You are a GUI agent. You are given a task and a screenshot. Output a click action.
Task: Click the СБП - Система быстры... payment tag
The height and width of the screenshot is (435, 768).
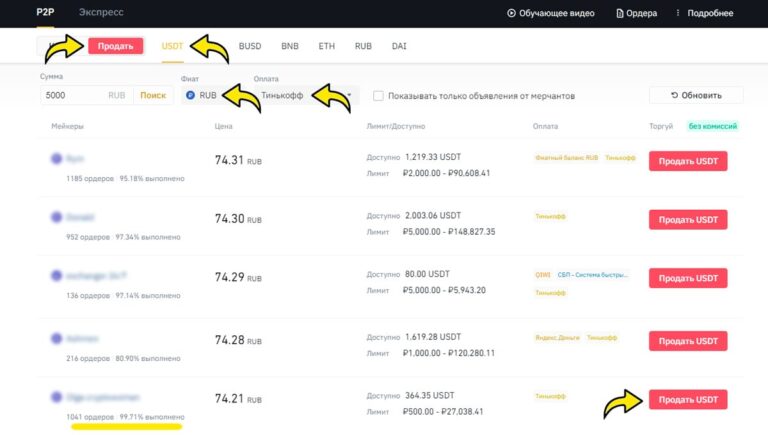(592, 275)
